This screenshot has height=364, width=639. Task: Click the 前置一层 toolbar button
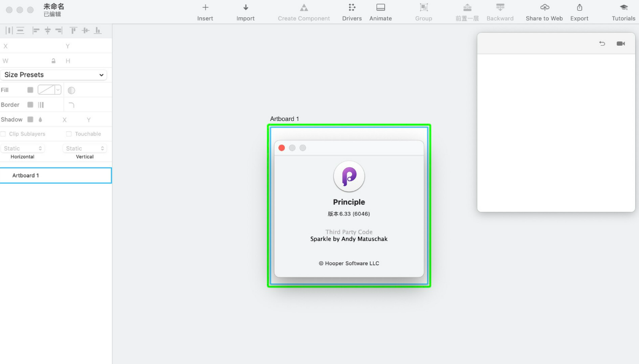click(x=467, y=12)
